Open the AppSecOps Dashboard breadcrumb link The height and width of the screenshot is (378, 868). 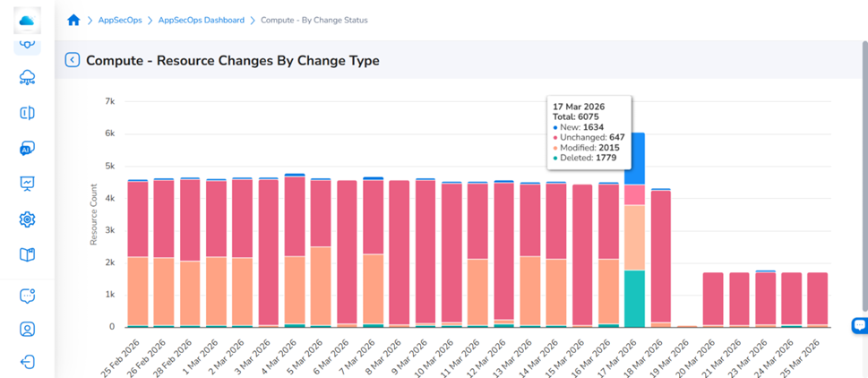(x=202, y=20)
